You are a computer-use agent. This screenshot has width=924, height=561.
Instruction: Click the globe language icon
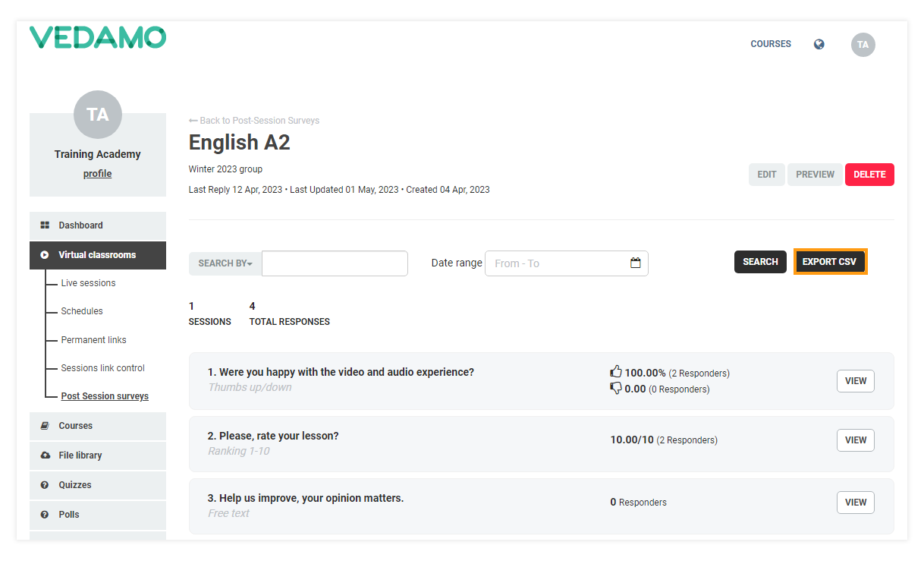tap(819, 44)
